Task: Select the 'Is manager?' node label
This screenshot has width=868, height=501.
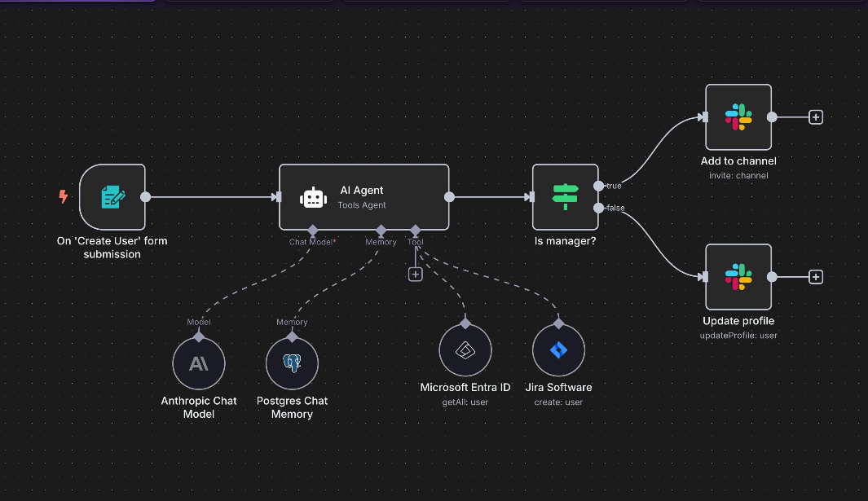Action: [x=565, y=240]
